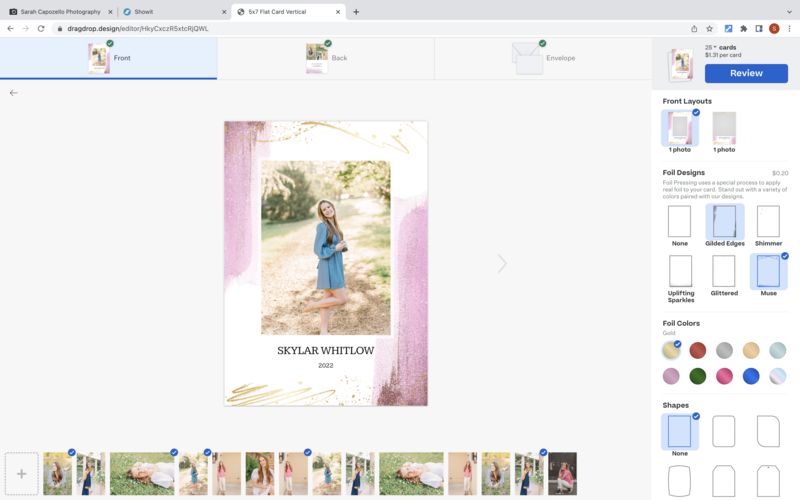Click the back arrow above the card
This screenshot has height=500, width=800.
[14, 93]
